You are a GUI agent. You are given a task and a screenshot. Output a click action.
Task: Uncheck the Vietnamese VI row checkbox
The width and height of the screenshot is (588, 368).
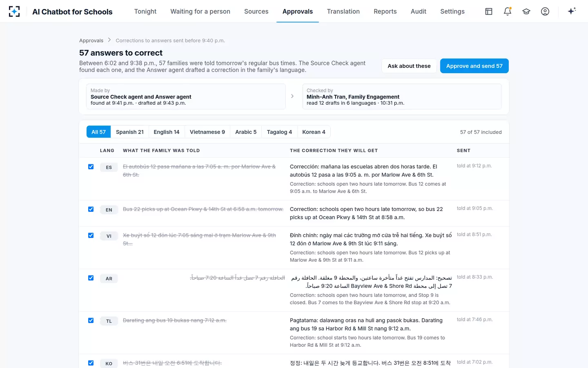tap(91, 236)
